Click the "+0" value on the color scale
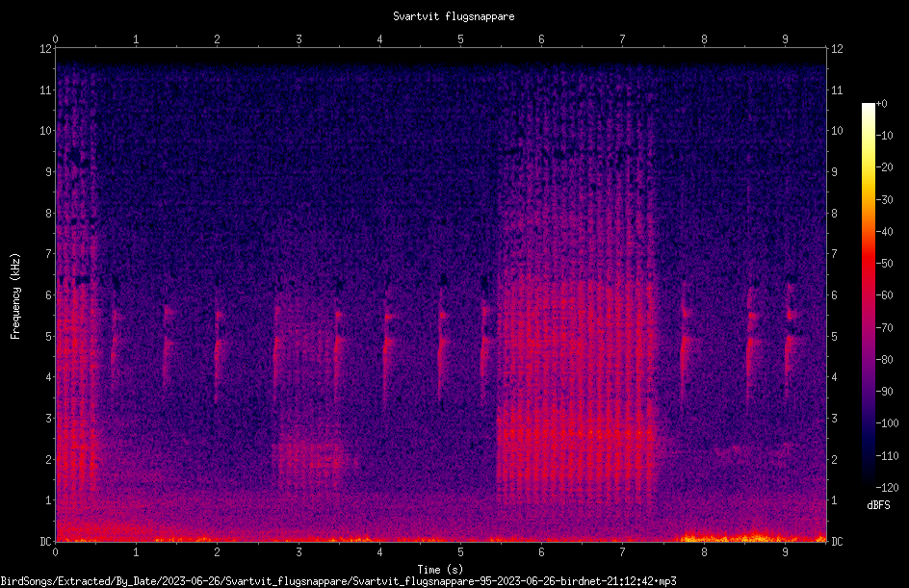 881,104
